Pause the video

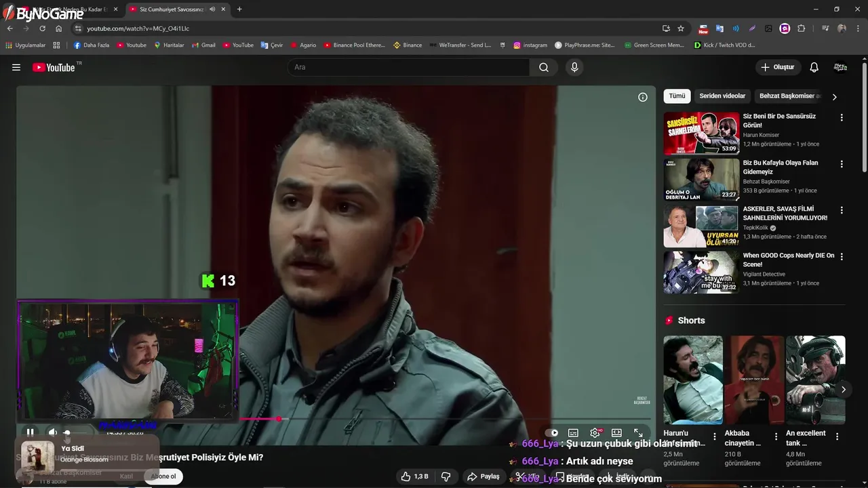coord(30,432)
